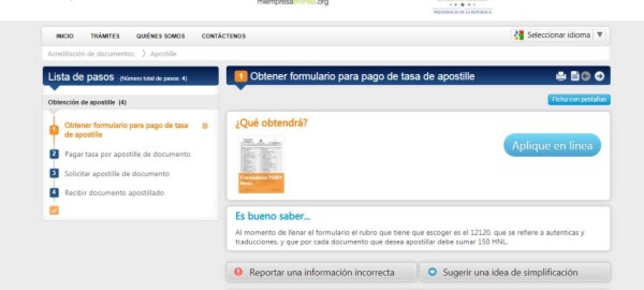Advance to next step with white arrow
The width and height of the screenshot is (644, 290).
tap(599, 76)
